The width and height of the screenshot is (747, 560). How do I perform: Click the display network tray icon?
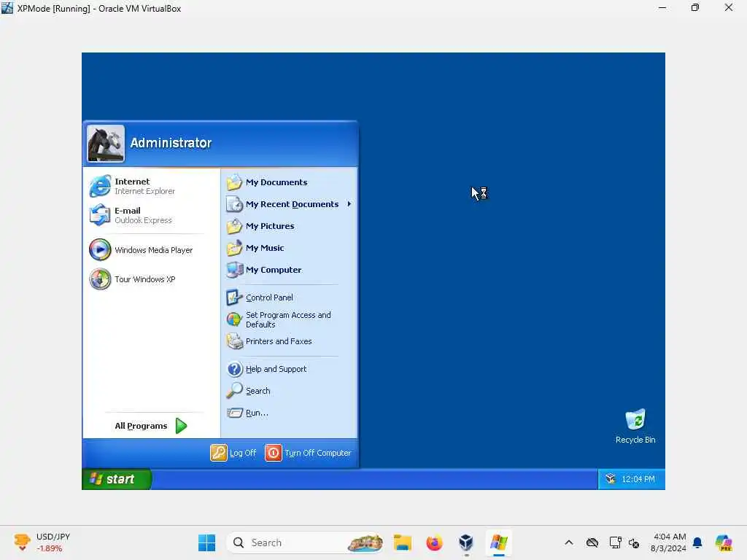tap(615, 542)
